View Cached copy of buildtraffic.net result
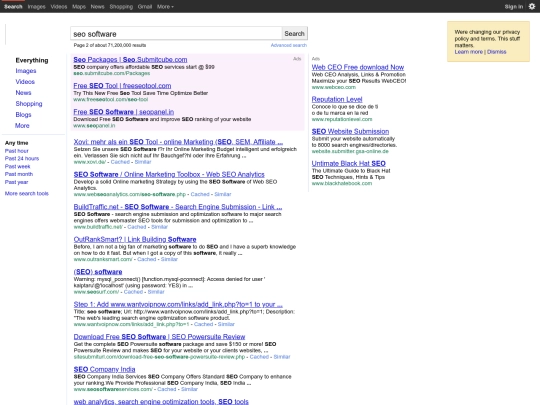Screen dimensions: 540x405 [x=137, y=227]
